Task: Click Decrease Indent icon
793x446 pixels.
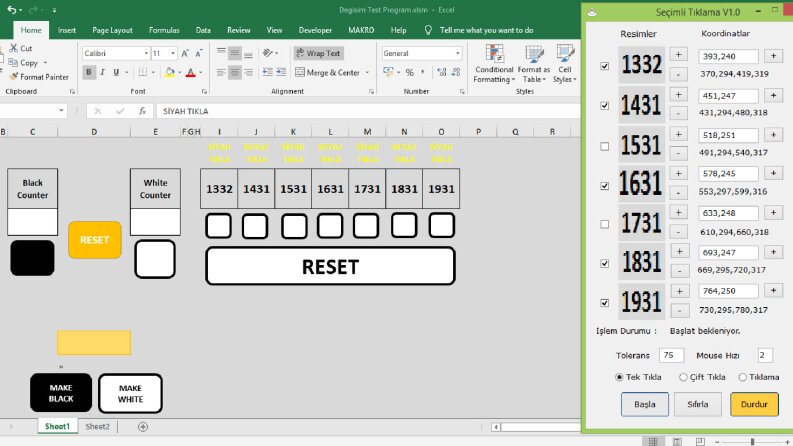Action: pos(268,72)
